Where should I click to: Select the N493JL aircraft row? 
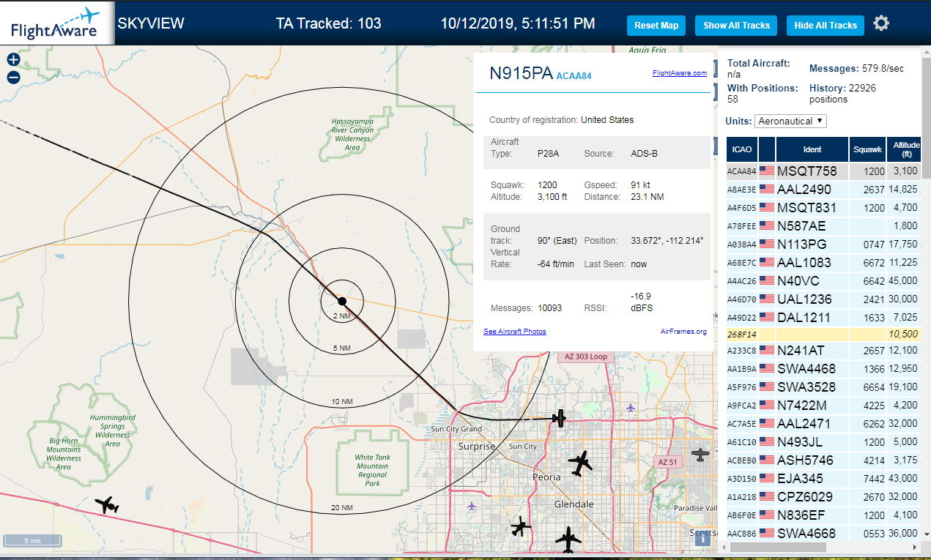[x=823, y=442]
